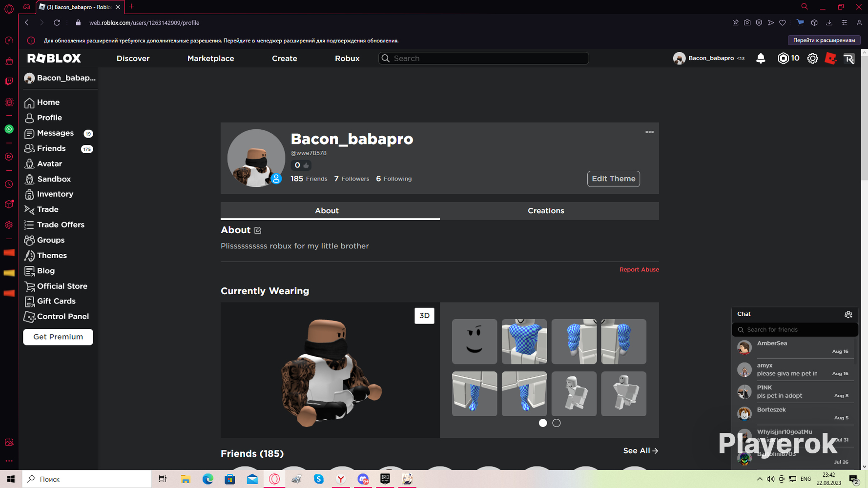This screenshot has height=488, width=868.
Task: Click the browser reload button
Action: coord(57,22)
